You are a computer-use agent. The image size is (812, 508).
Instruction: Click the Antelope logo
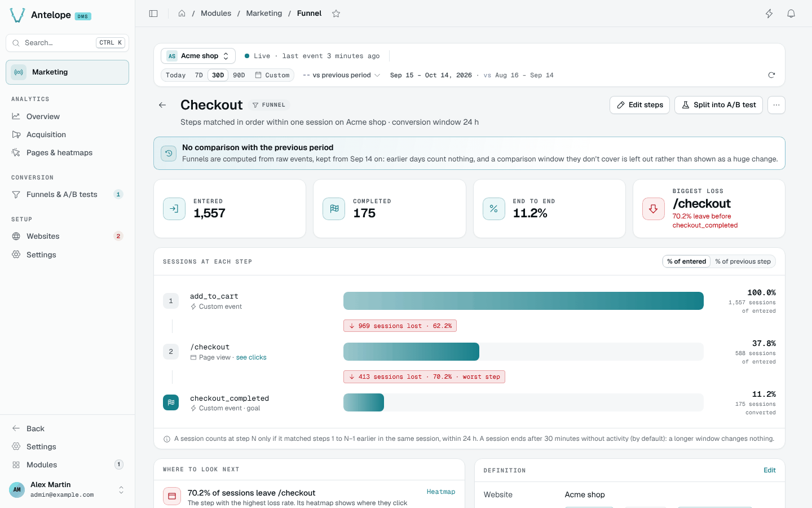tap(17, 15)
